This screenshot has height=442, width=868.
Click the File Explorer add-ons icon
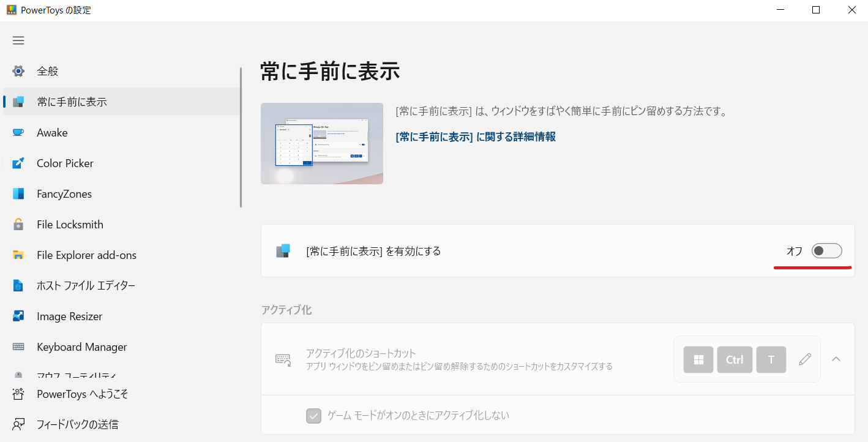18,255
